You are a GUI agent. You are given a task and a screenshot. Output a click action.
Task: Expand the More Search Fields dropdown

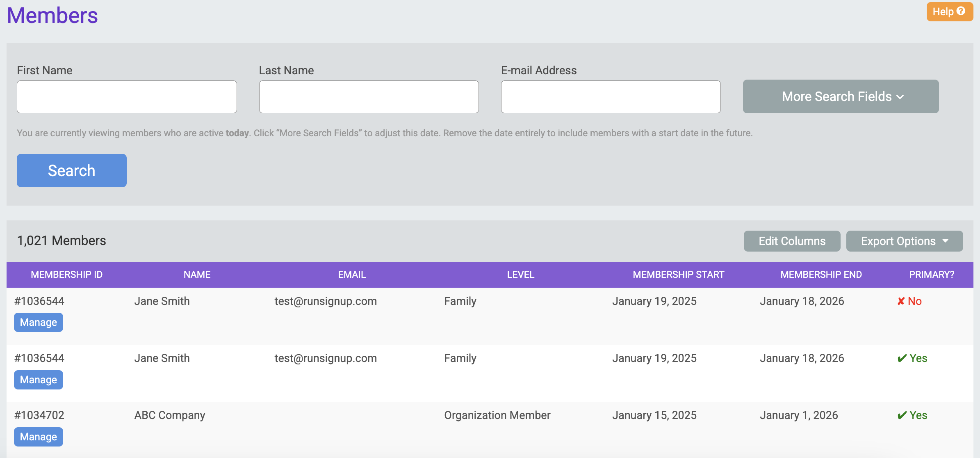841,96
